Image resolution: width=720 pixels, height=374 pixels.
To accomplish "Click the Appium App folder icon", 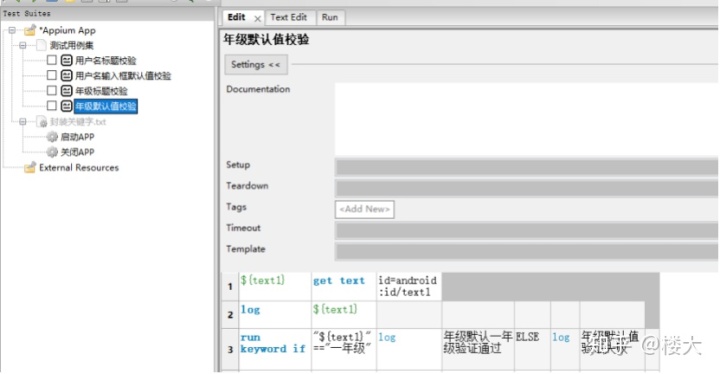I will [30, 30].
